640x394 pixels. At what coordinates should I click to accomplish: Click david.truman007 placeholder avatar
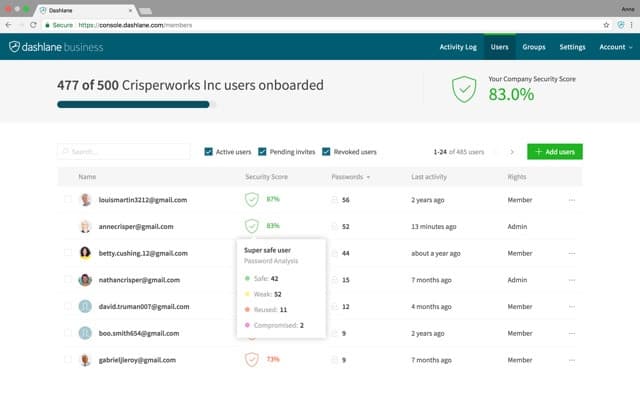[x=85, y=306]
